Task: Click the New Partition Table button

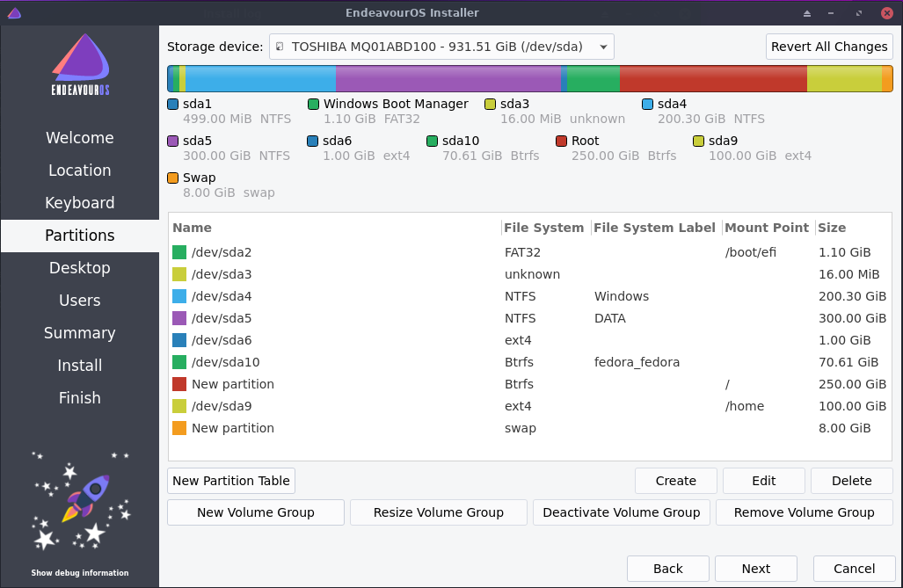Action: (x=231, y=481)
